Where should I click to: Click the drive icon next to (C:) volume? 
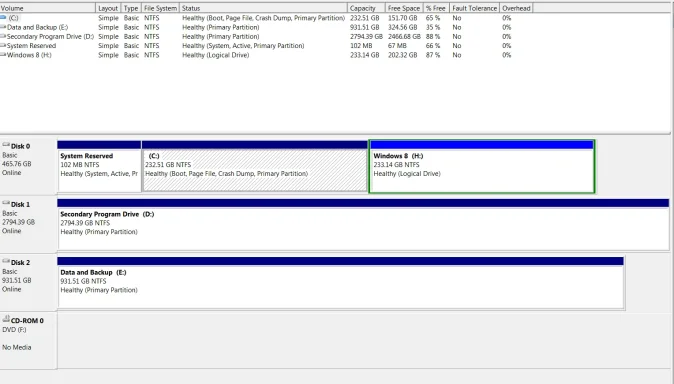[3, 18]
